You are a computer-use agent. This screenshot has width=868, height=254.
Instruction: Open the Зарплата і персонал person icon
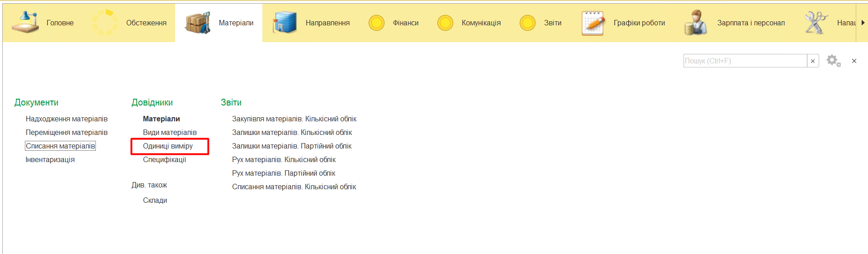click(696, 23)
